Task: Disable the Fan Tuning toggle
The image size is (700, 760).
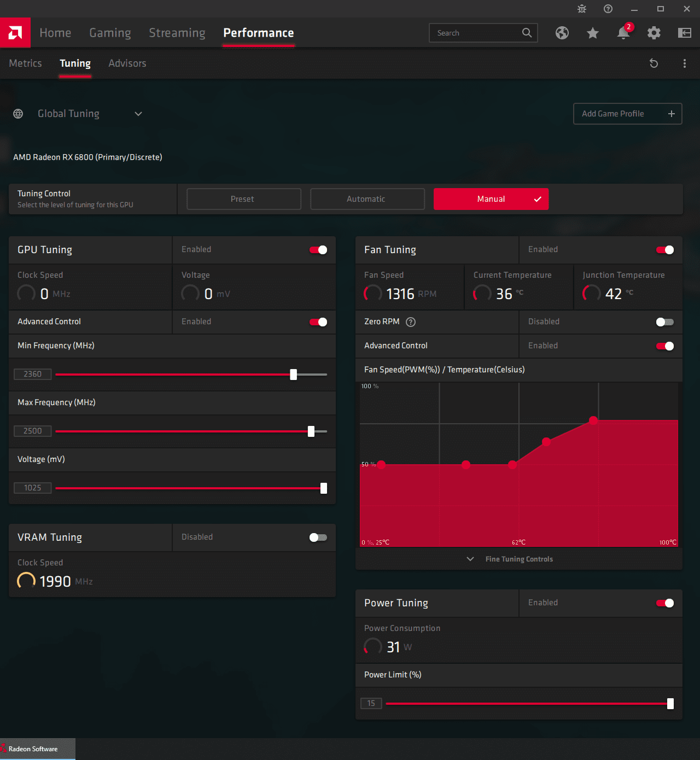Action: pyautogui.click(x=665, y=250)
